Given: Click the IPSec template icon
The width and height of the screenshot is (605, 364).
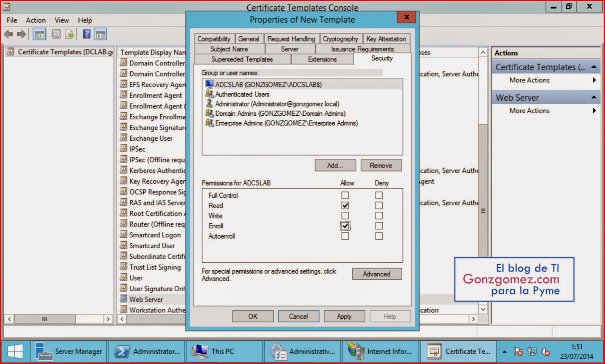Looking at the screenshot, I should point(124,148).
